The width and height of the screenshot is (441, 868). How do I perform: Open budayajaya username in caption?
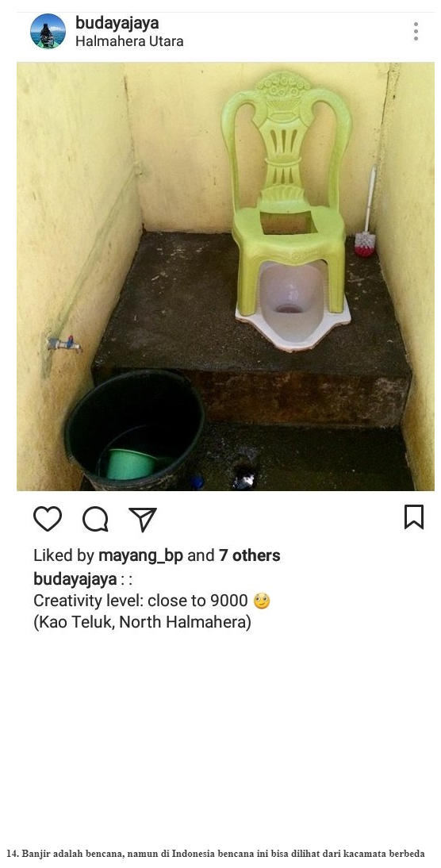[75, 579]
